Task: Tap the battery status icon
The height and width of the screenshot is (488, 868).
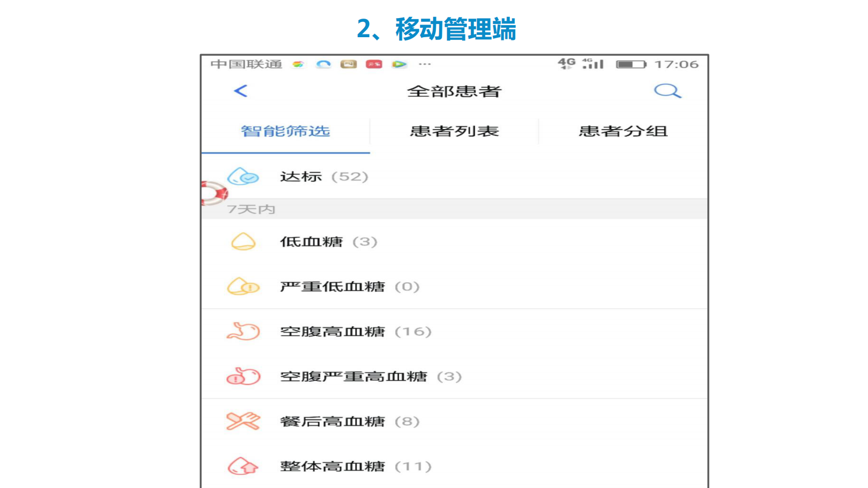Action: click(631, 64)
